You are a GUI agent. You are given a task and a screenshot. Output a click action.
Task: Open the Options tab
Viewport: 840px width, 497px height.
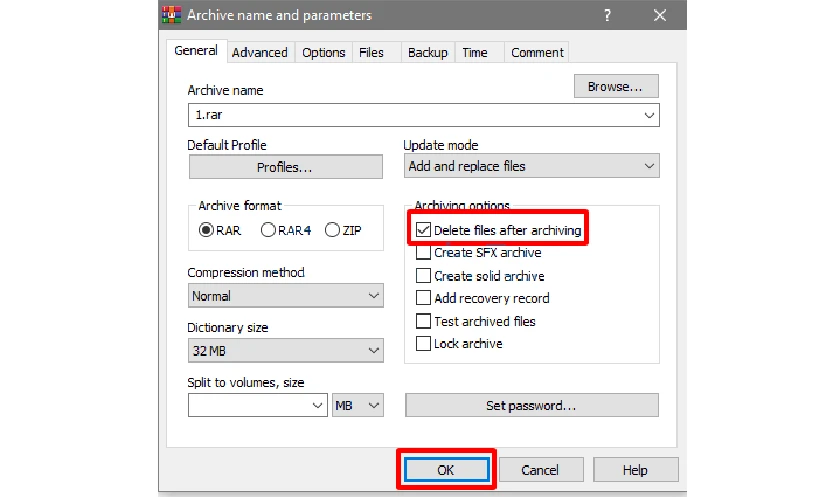coord(324,52)
